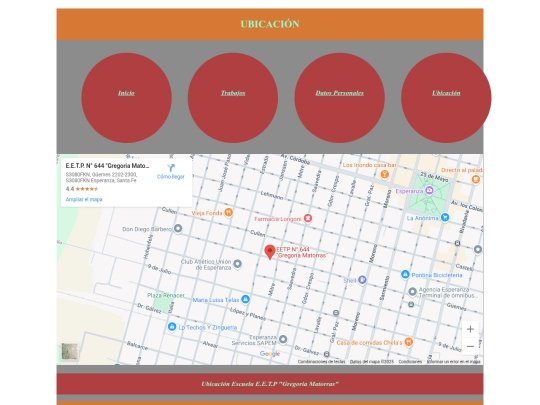This screenshot has height=405, width=540.
Task: Click the Plaza Renacer park label
Action: click(x=166, y=295)
